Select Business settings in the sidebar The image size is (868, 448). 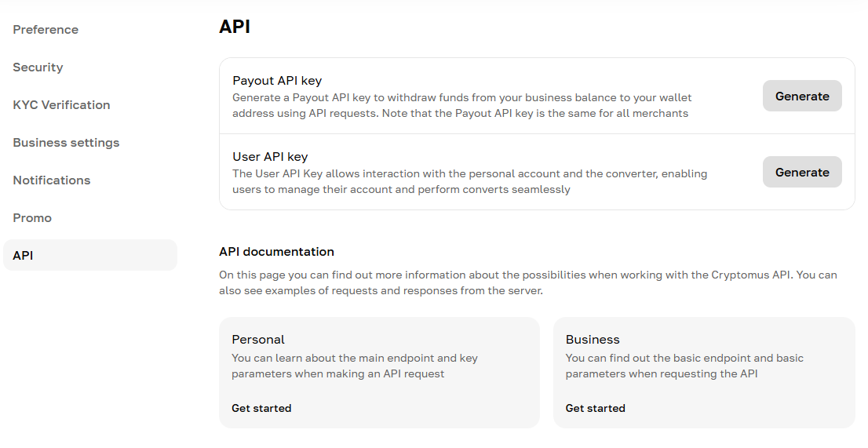pos(66,143)
